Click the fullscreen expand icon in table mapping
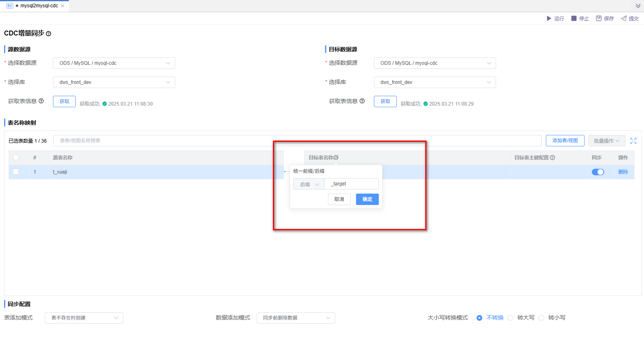Image resolution: width=644 pixels, height=355 pixels. [633, 141]
